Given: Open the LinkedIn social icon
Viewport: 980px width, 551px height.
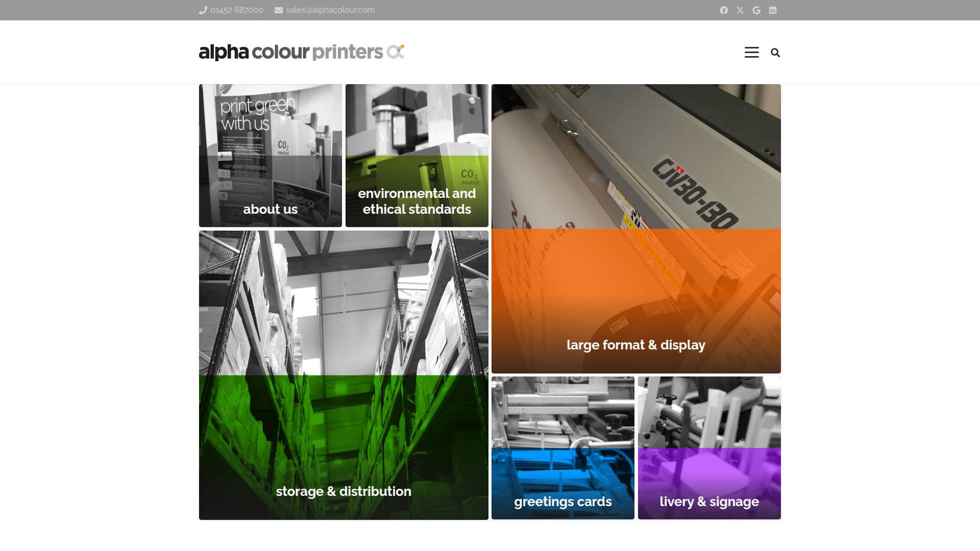Looking at the screenshot, I should [773, 10].
